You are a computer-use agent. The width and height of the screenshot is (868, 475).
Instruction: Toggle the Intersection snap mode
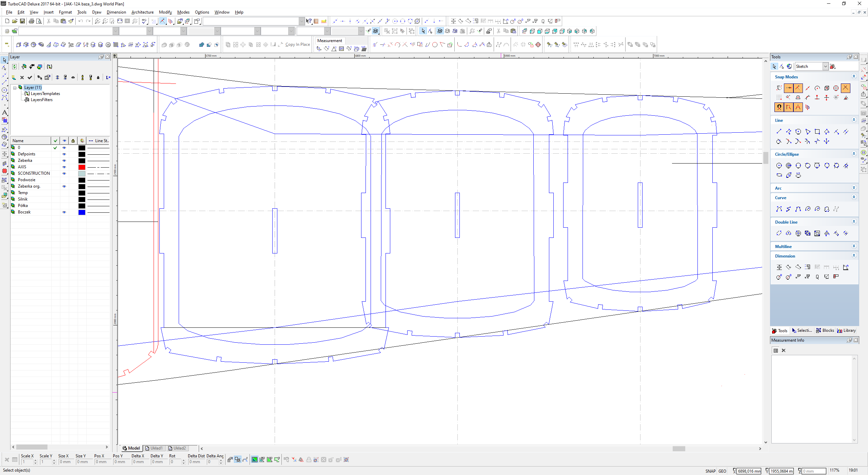(845, 88)
